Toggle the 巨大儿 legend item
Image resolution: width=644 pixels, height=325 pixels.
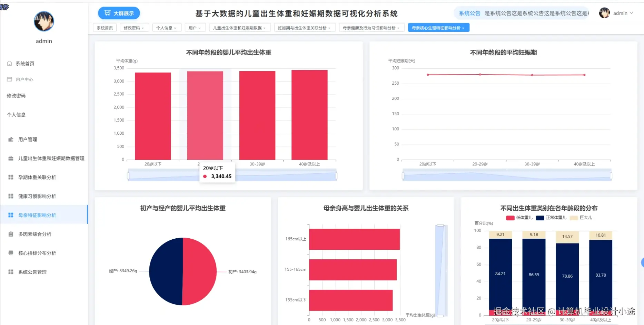581,218
